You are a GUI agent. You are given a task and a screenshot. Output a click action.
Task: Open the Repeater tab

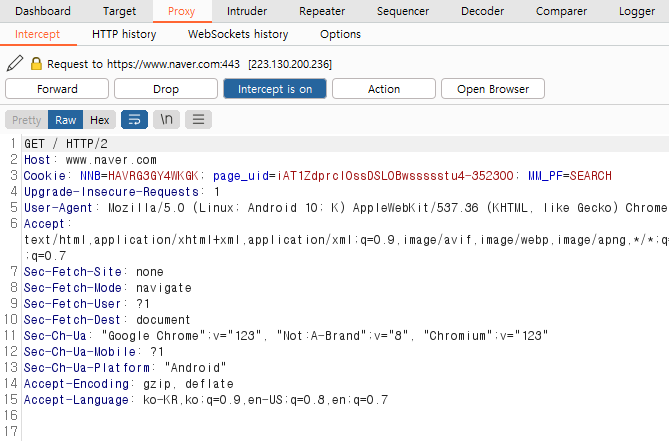322,11
